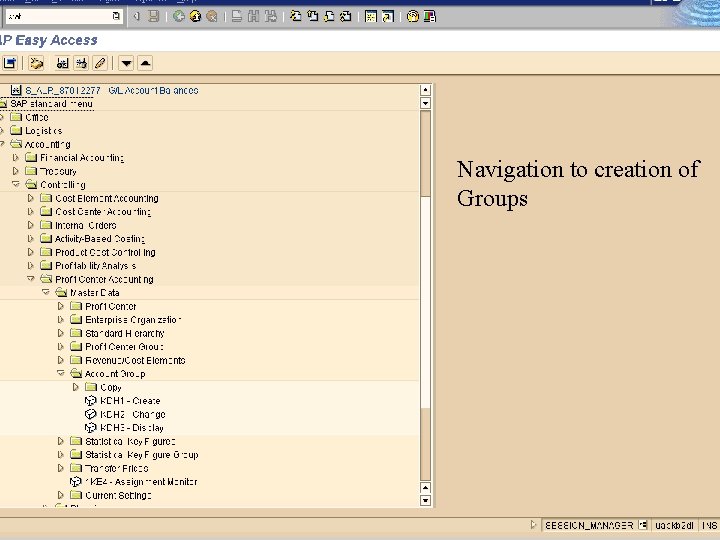Select the Current Settings folder

118,495
